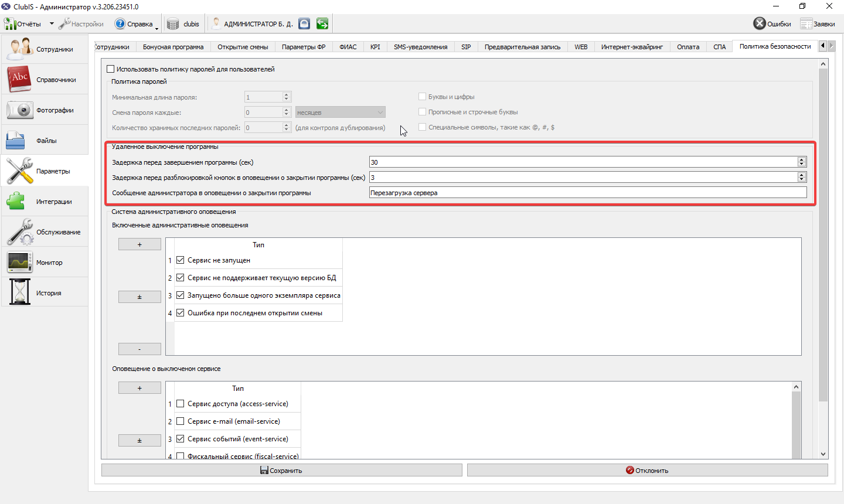Check Сервис доступа (access-service)

[181, 404]
